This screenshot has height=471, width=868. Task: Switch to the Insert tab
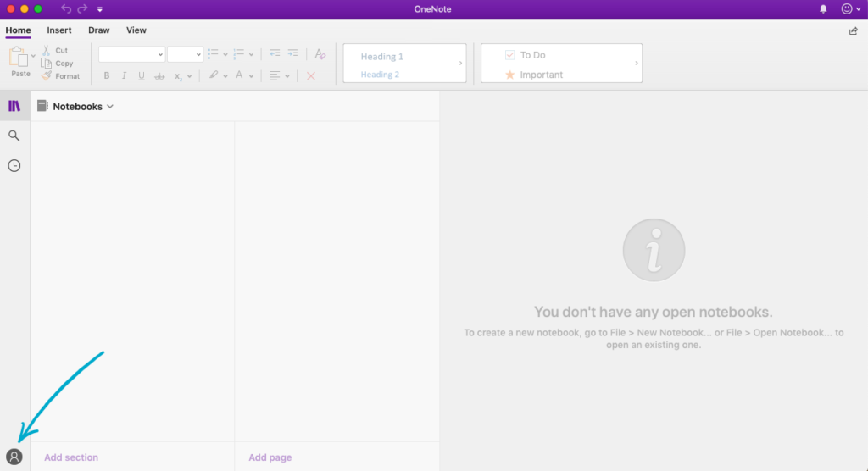[59, 30]
